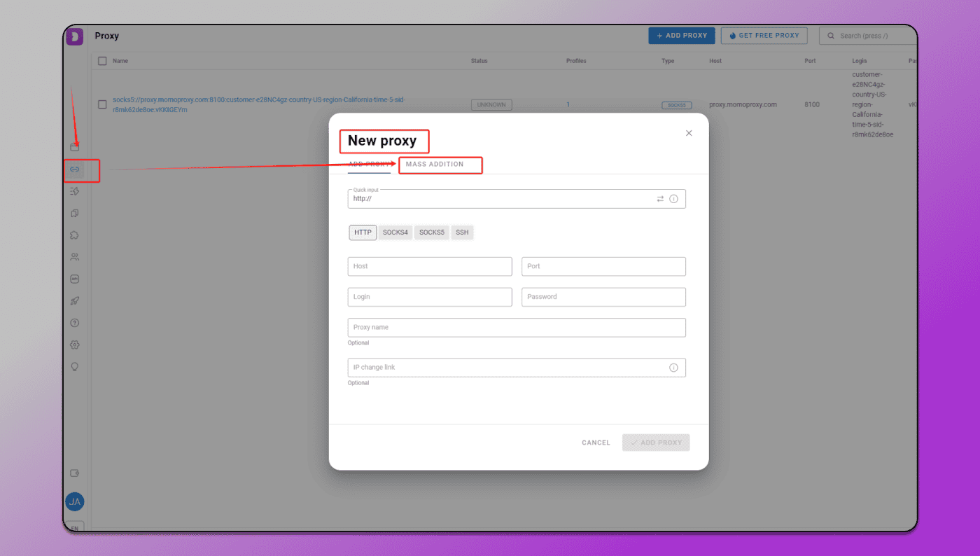The width and height of the screenshot is (980, 556).
Task: Open the Profiles (browser window) sidebar icon
Action: [75, 147]
